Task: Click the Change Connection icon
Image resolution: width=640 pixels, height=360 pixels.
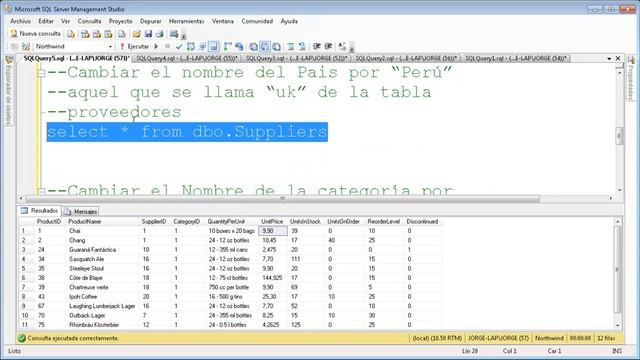Action: pos(26,47)
